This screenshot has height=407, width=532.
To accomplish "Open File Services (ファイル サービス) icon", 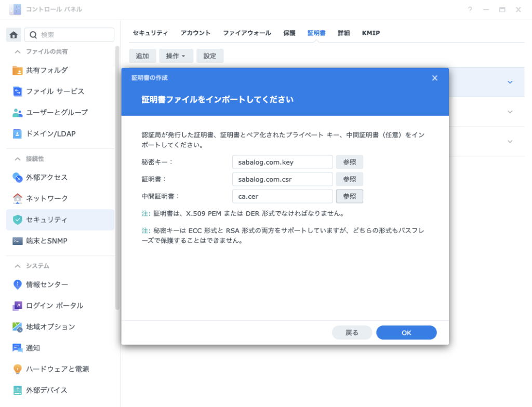I will [x=18, y=91].
